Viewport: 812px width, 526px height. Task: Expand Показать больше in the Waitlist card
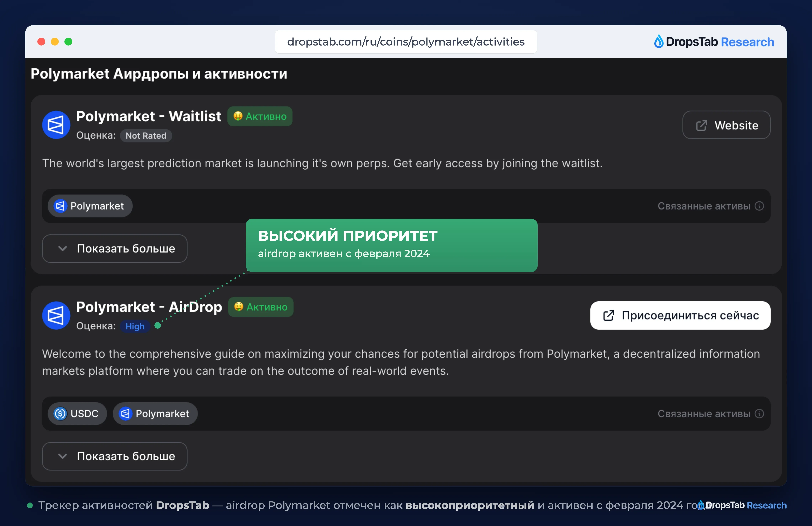pos(115,249)
